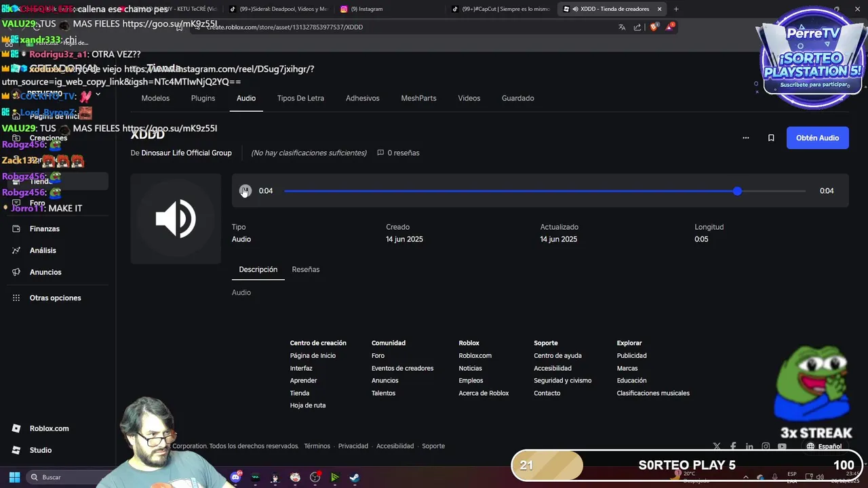Open Anuncios in the sidebar

[45, 272]
